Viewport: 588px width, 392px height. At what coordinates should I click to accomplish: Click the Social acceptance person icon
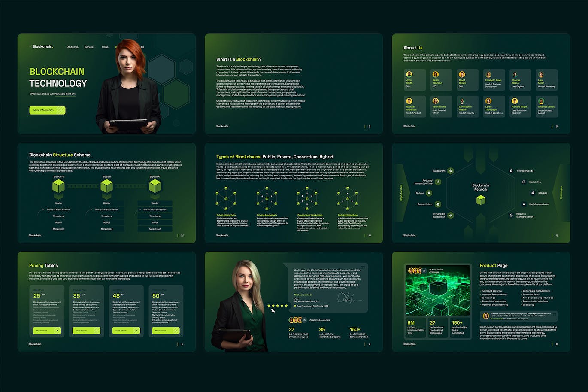pyautogui.click(x=524, y=204)
